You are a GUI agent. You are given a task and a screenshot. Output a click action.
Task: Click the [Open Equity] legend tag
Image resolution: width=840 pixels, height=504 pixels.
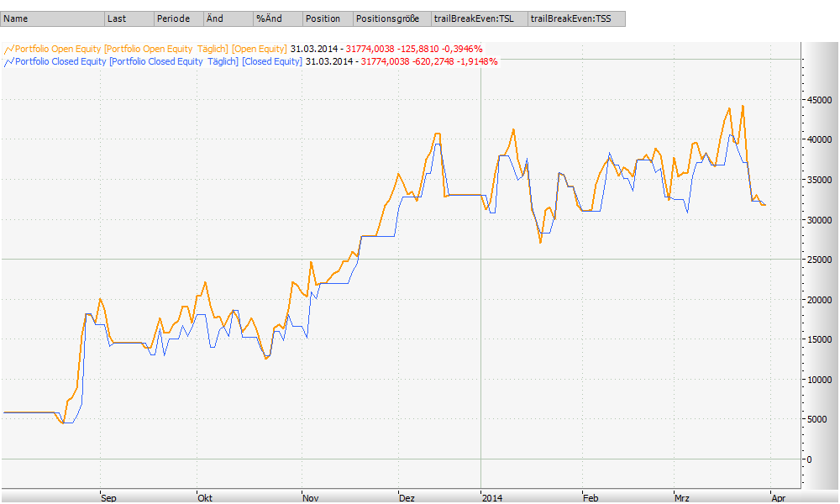click(x=260, y=49)
